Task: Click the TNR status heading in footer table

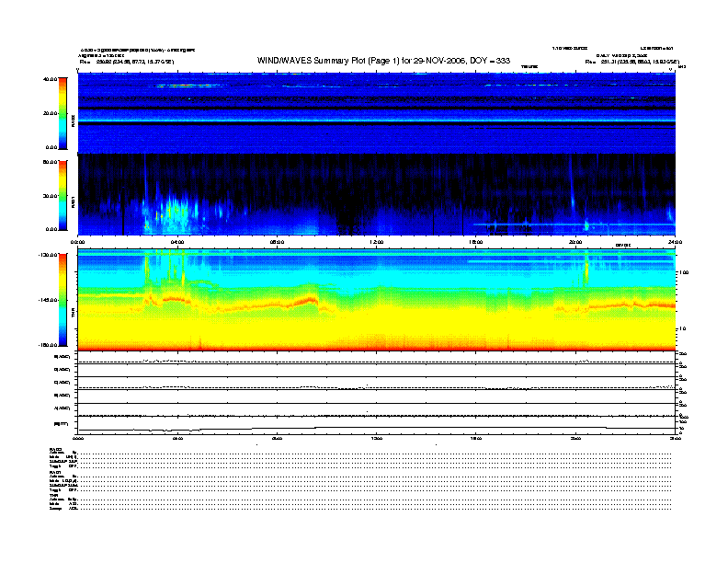Action: click(x=53, y=496)
